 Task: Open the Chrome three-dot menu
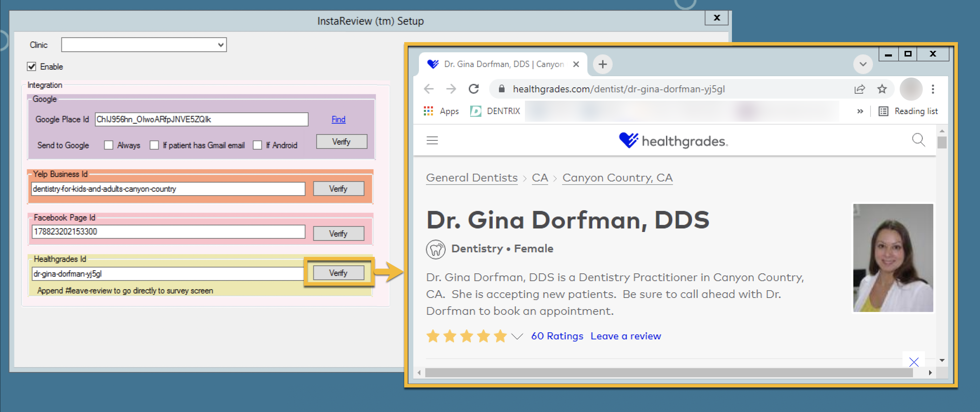[x=933, y=89]
